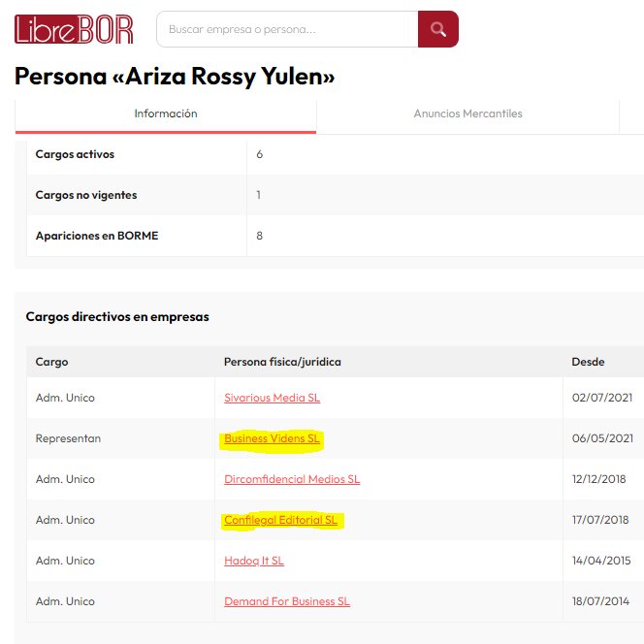
Task: Click the 'Cargos no vigentes' label
Action: (x=86, y=195)
